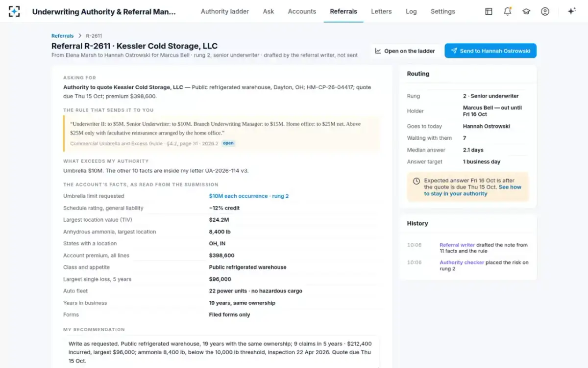Screen dimensions: 588x368
Task: Click the Authority checker link in History
Action: coord(462,263)
